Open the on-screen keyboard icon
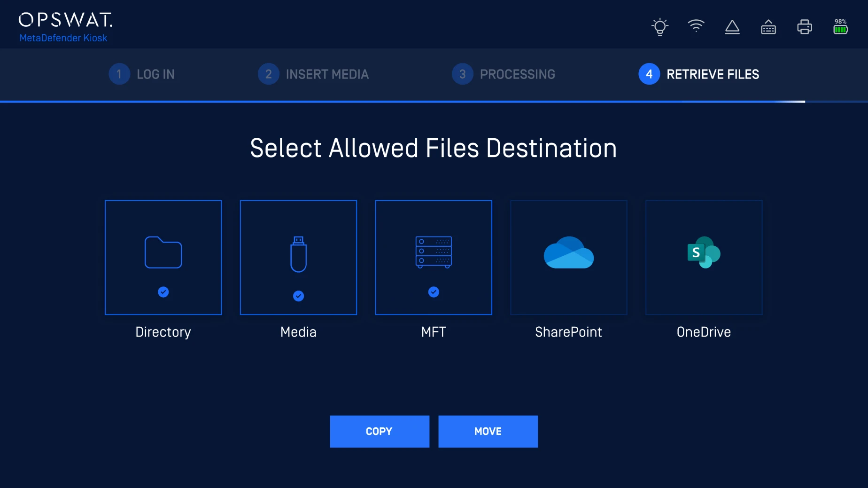The height and width of the screenshot is (488, 868). point(768,27)
